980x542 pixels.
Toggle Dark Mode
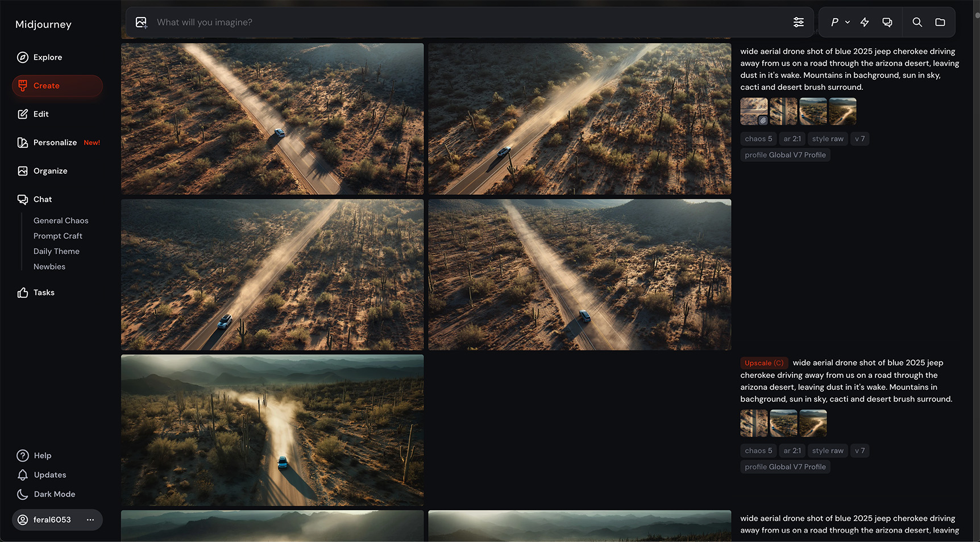54,494
